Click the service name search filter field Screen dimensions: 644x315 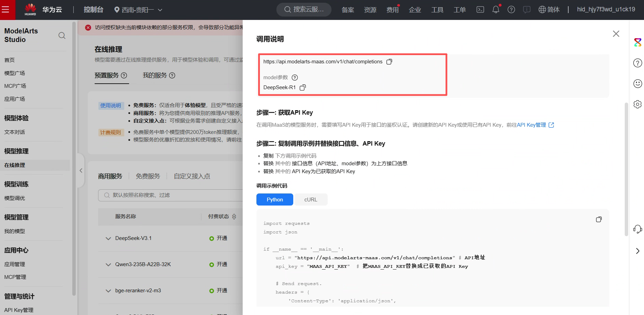[x=170, y=195]
